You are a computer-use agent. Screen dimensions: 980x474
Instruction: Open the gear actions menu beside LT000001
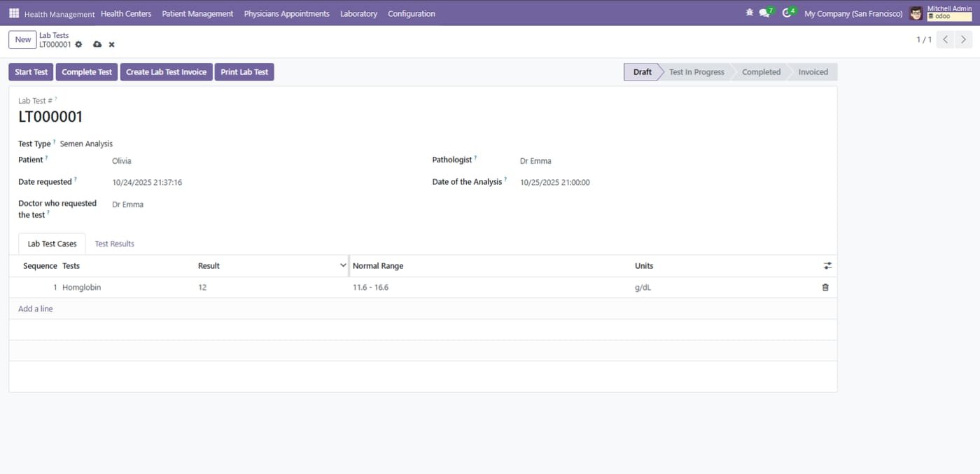coord(78,45)
